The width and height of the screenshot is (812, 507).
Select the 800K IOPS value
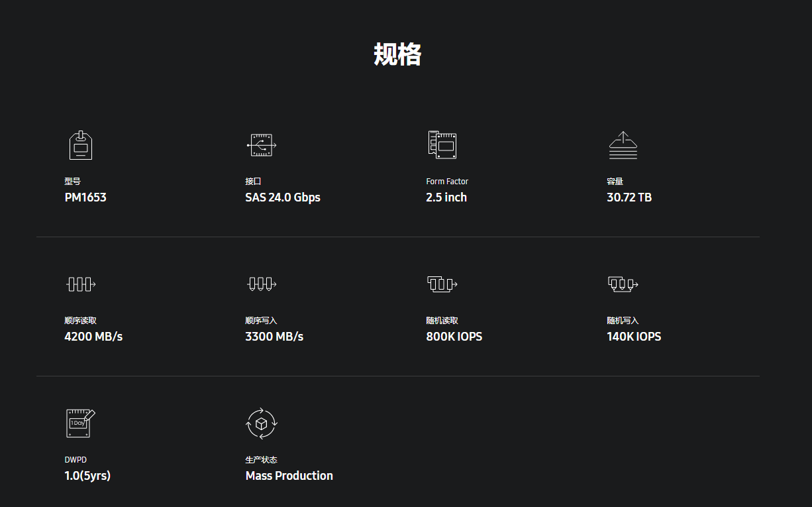pos(454,337)
